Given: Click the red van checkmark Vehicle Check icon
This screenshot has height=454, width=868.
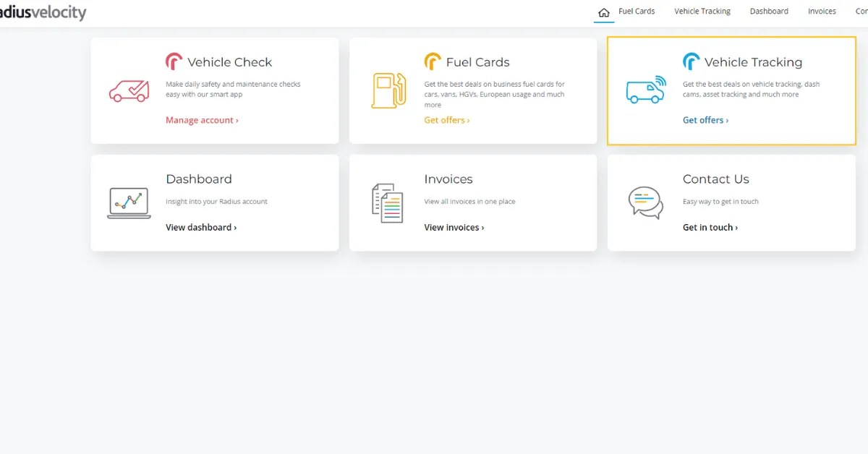Looking at the screenshot, I should pos(129,90).
